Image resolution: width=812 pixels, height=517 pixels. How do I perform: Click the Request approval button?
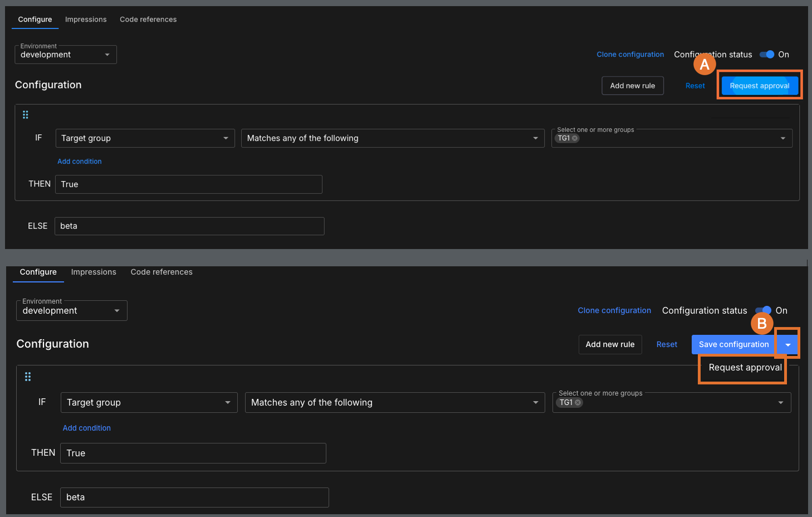point(760,85)
